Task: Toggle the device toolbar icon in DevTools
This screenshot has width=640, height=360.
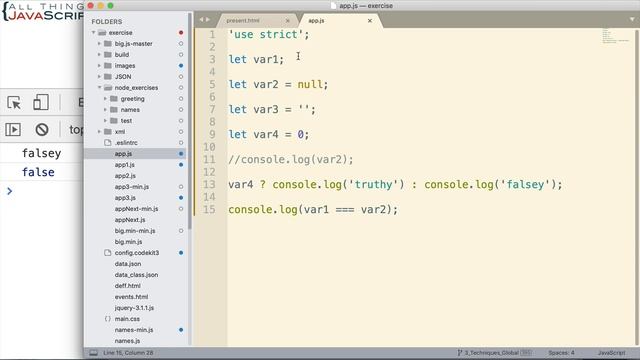Action: point(41,102)
